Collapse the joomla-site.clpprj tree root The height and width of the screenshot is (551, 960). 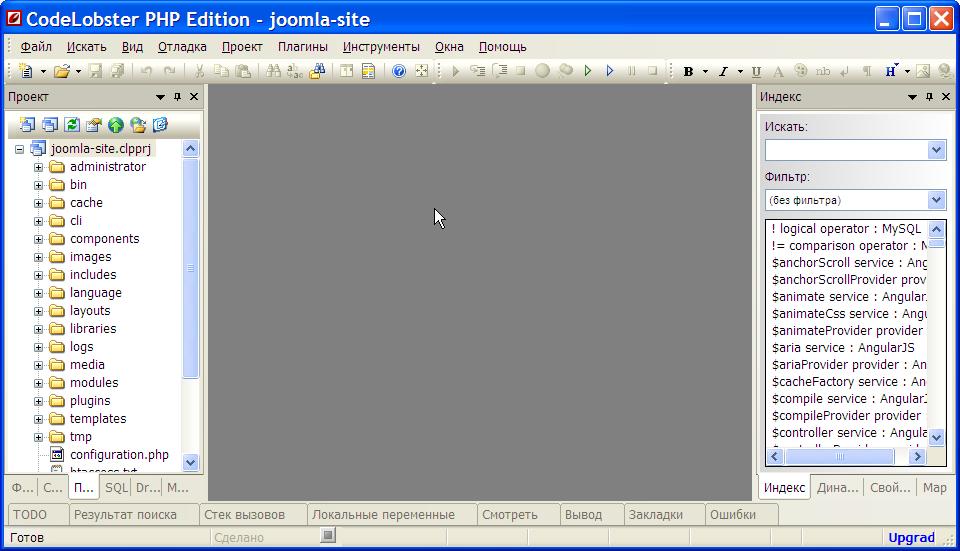pos(20,149)
